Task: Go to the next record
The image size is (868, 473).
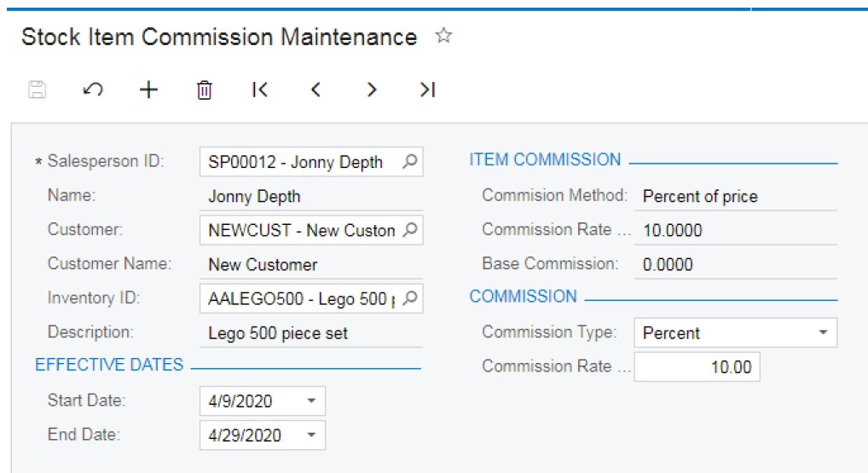Action: (x=372, y=89)
